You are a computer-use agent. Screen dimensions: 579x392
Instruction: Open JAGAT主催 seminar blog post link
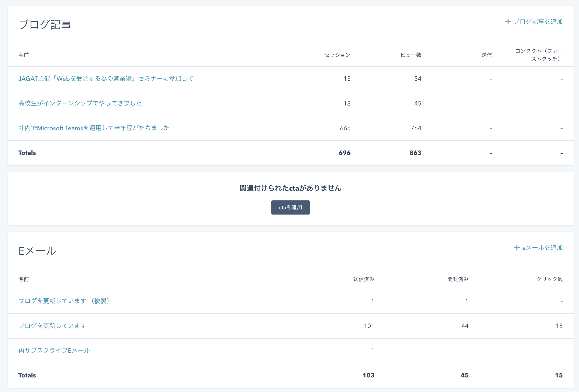106,79
